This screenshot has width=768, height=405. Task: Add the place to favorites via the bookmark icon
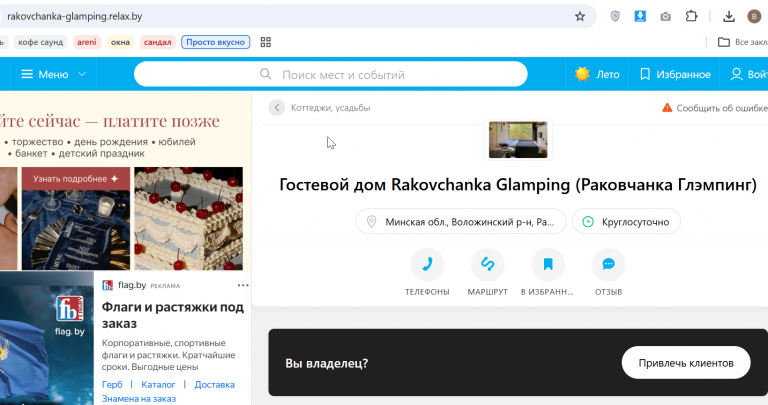pos(548,264)
